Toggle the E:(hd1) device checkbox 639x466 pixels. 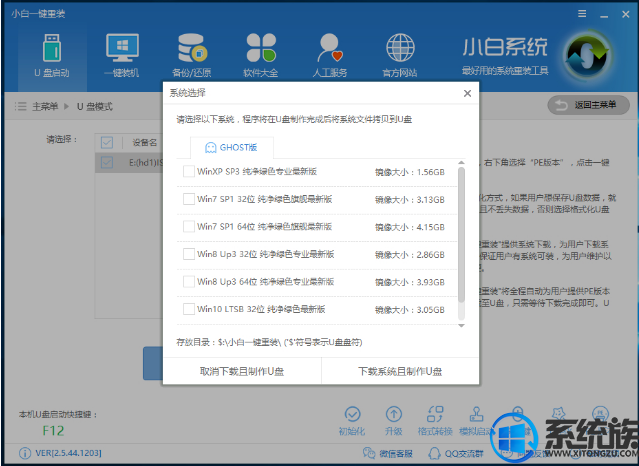(107, 163)
